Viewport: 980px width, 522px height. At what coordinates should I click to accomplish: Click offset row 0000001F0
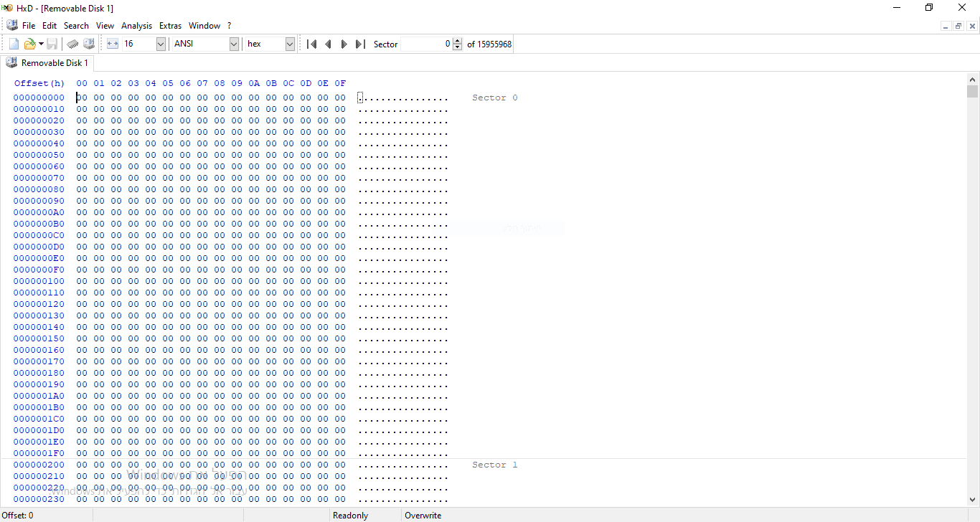pos(39,453)
